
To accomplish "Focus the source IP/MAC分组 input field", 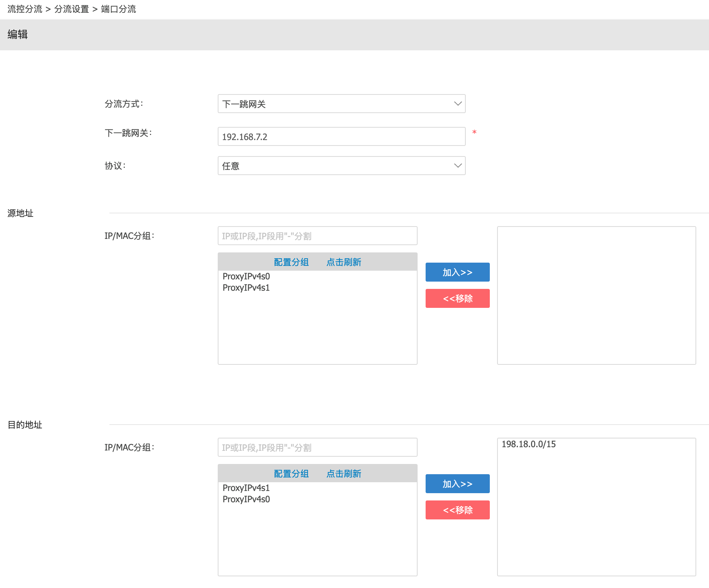I will pyautogui.click(x=317, y=236).
